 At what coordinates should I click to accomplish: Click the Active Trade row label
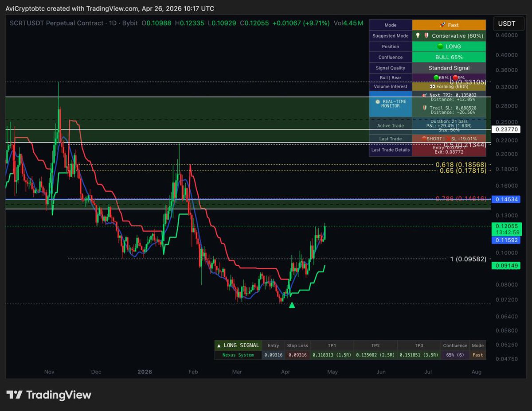[x=391, y=126]
